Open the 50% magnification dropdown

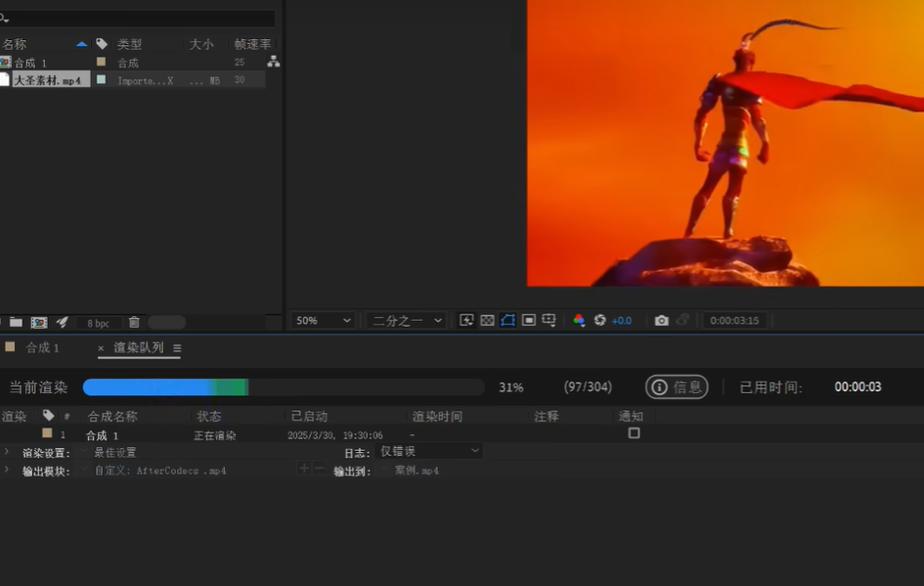(x=324, y=320)
